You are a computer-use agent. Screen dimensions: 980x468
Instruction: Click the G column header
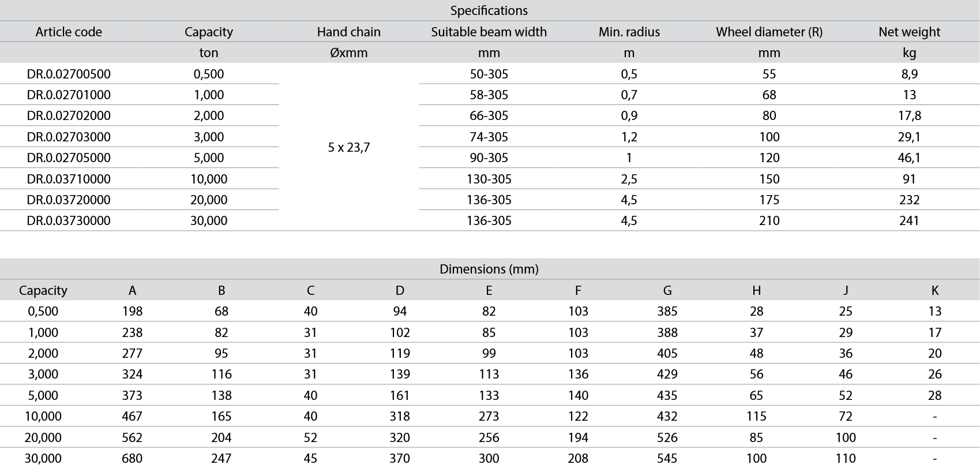click(667, 290)
